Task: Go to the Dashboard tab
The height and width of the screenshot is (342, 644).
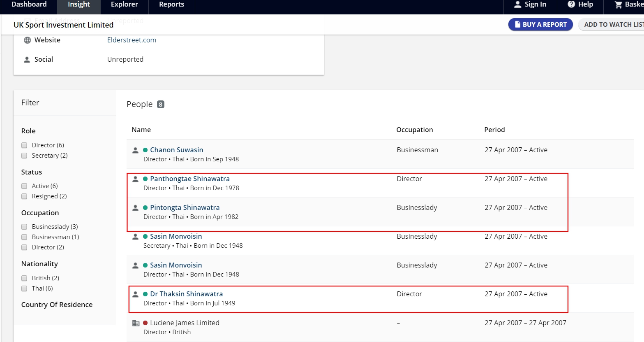Action: 29,5
